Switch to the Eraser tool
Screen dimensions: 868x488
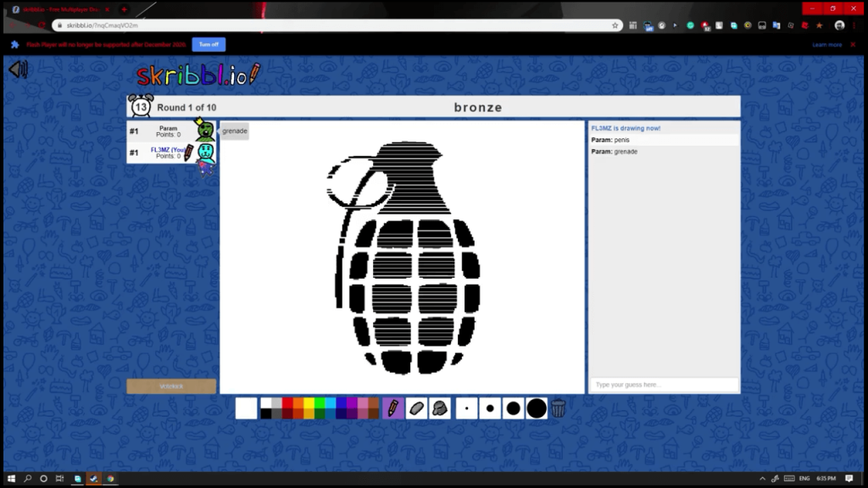click(x=416, y=408)
